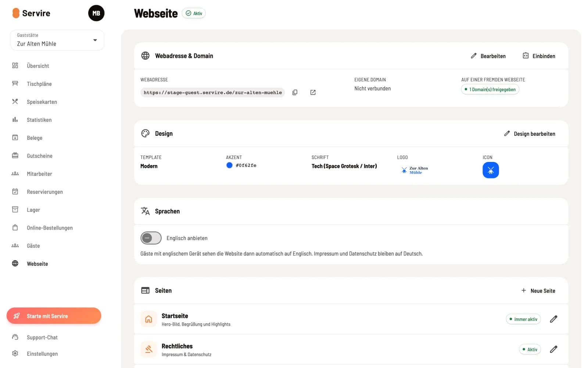Navigate to Belege
Screen dimensions: 588x368
click(x=35, y=138)
